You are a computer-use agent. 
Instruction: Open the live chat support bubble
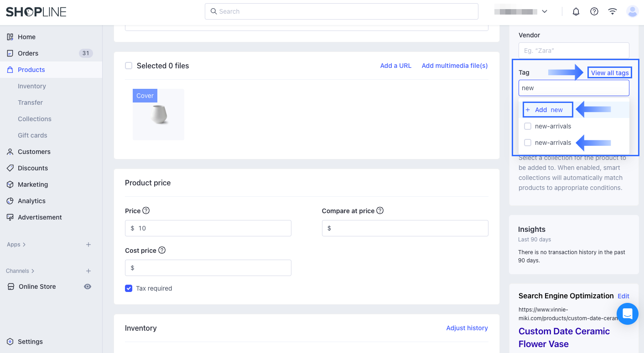coord(627,314)
